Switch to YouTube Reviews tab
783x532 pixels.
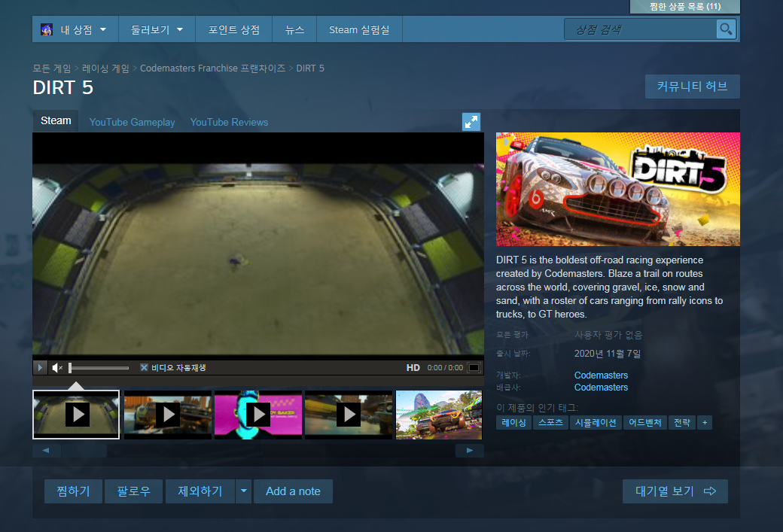pyautogui.click(x=229, y=122)
